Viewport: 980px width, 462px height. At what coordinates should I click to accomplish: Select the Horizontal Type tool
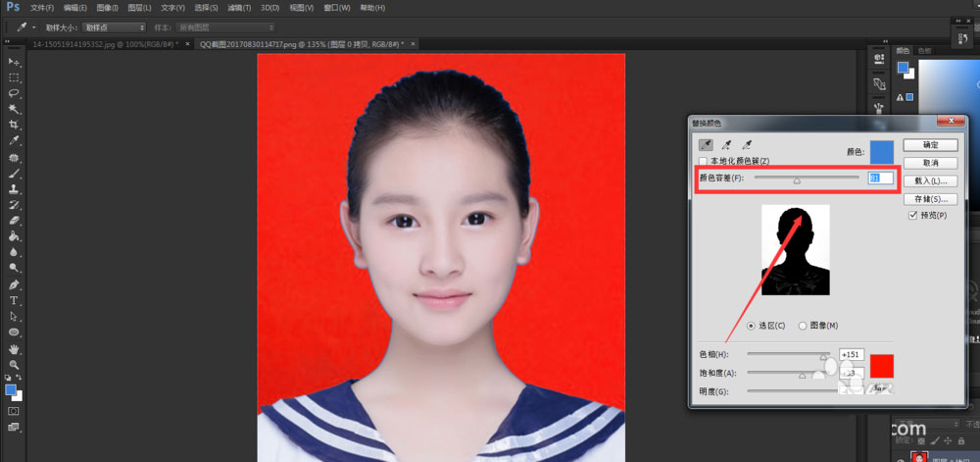click(14, 300)
